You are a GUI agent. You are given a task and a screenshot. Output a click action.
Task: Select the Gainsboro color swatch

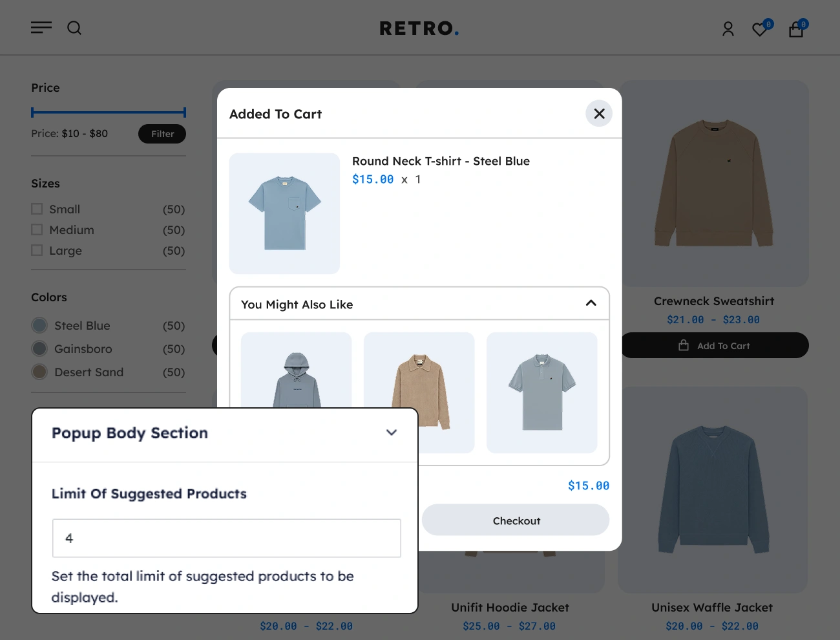point(39,348)
